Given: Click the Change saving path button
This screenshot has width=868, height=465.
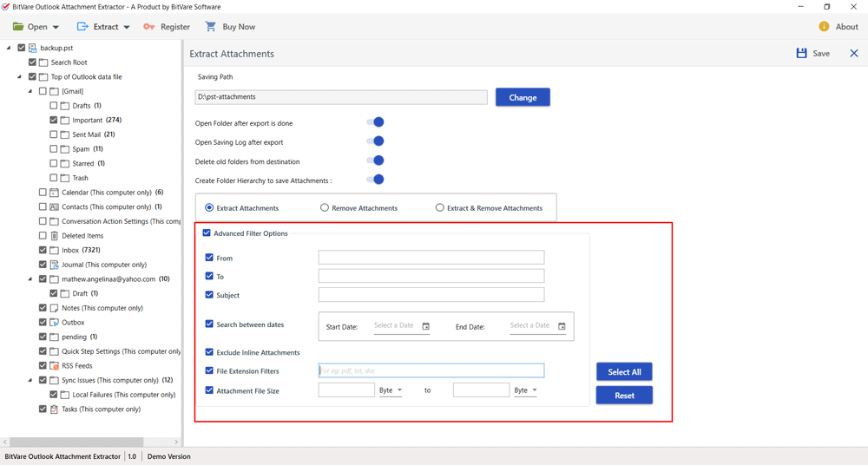Looking at the screenshot, I should point(523,97).
